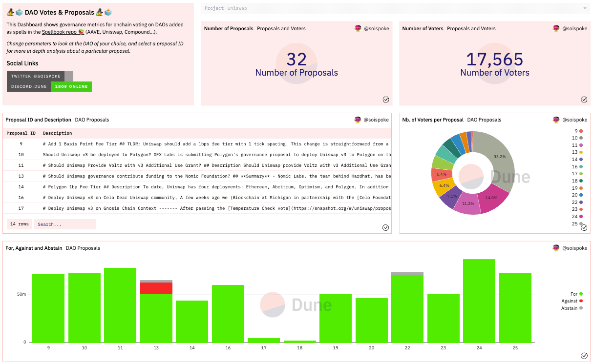Click the dropdown arrow of the Project selector
The height and width of the screenshot is (364, 593).
[x=585, y=8]
